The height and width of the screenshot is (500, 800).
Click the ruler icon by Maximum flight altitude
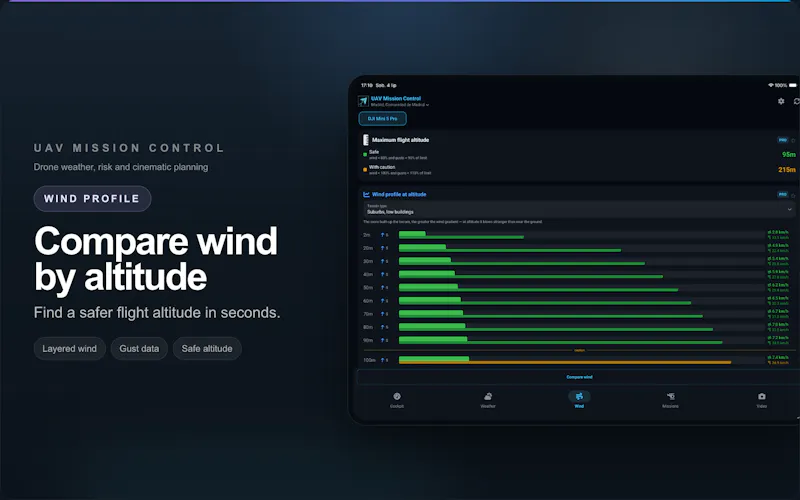366,140
